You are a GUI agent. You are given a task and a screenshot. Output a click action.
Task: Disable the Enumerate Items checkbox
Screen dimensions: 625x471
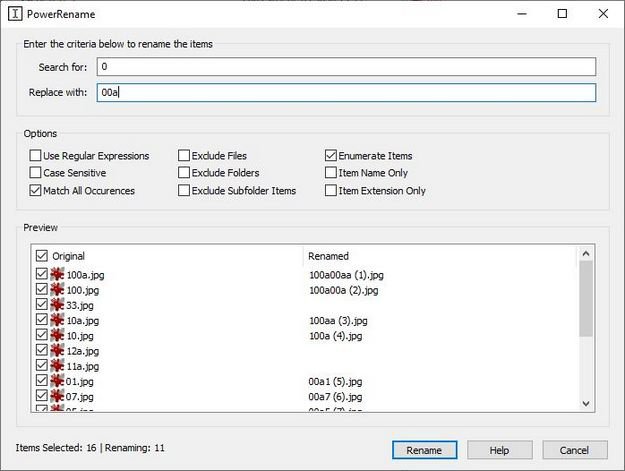(x=331, y=156)
